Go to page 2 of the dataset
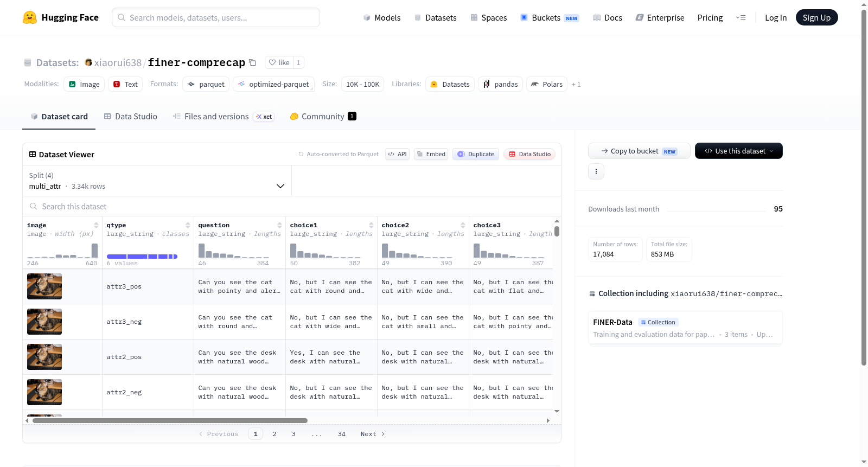Viewport: 868px width, 467px height. [275, 434]
